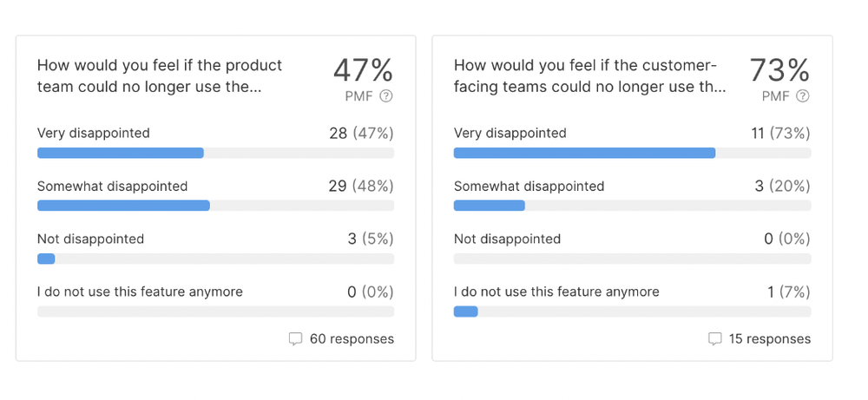Click the 47% PMF score
The image size is (868, 400).
[x=363, y=69]
